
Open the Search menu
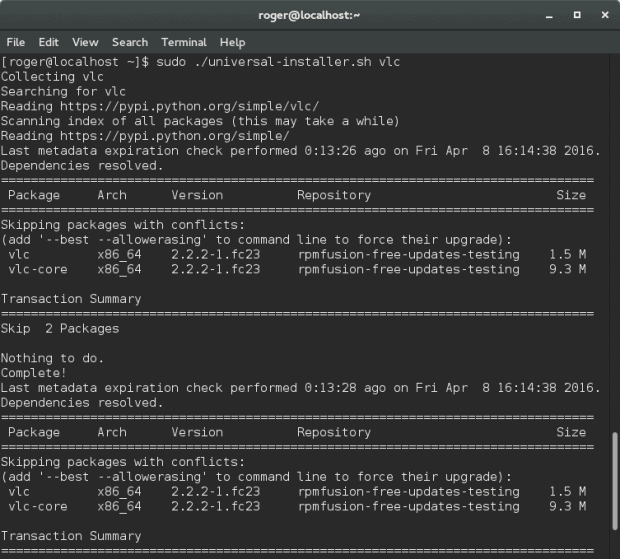point(130,43)
